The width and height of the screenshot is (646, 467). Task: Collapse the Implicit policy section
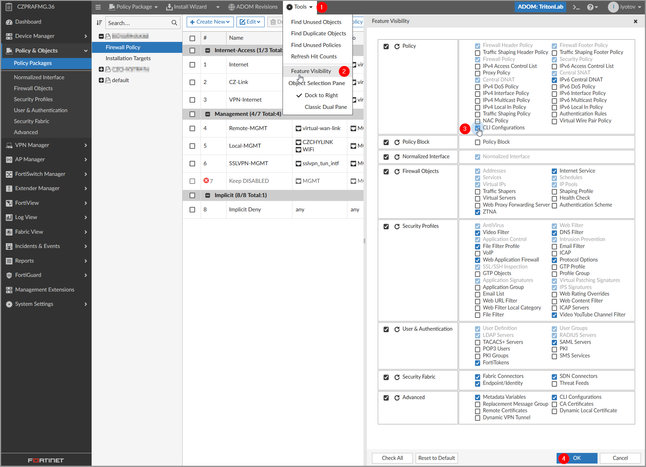208,195
